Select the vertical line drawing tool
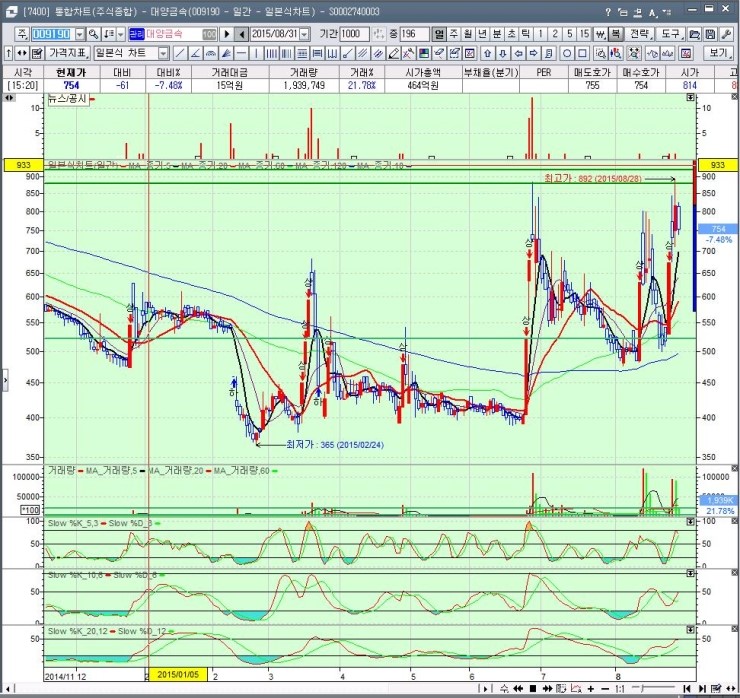Screen dimensions: 740x698 [256, 53]
